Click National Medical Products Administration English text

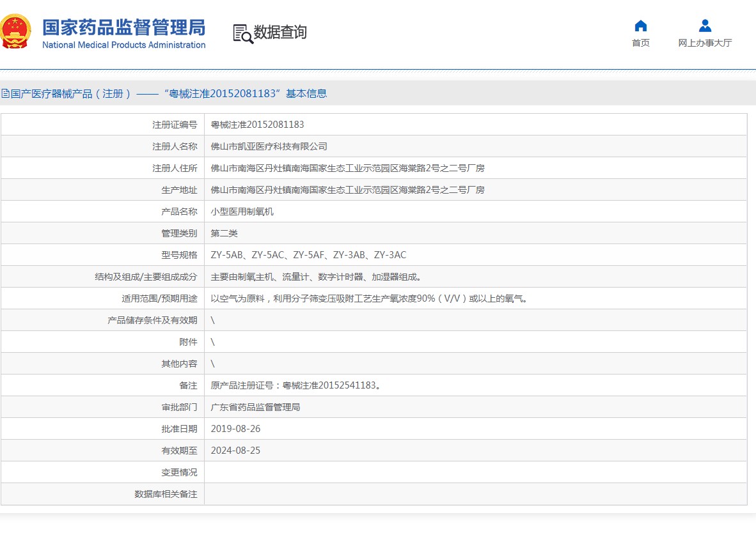click(x=123, y=45)
